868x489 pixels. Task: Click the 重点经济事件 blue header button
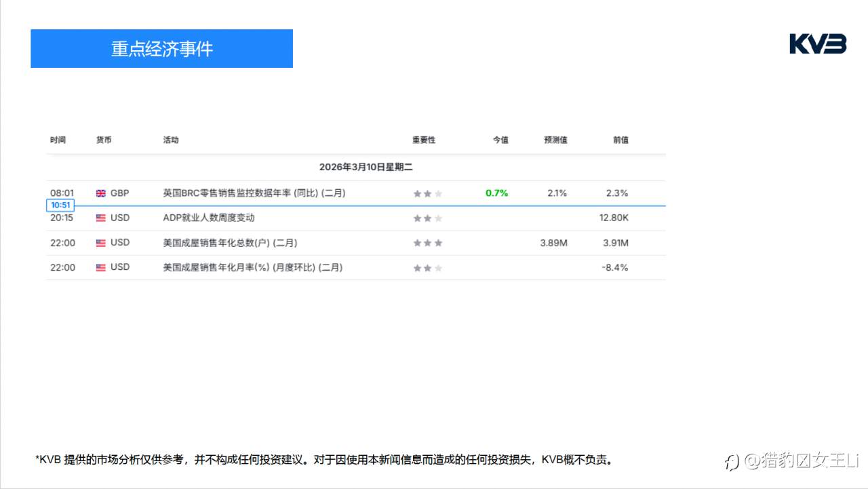[x=161, y=48]
